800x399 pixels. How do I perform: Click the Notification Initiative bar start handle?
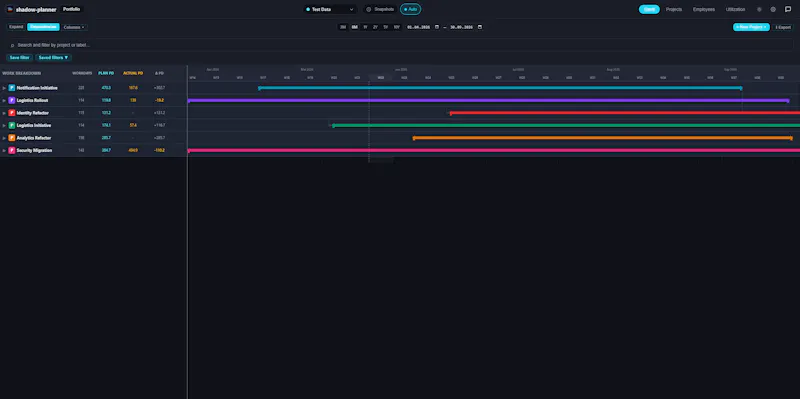tap(259, 88)
